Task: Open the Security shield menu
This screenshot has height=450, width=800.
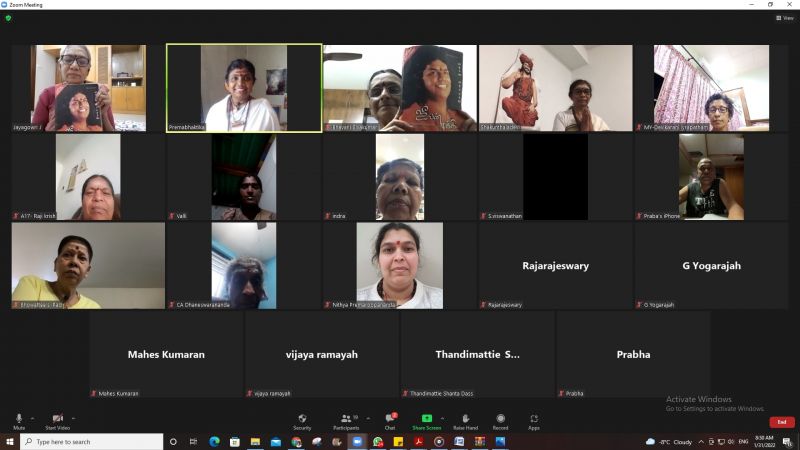Action: point(302,421)
